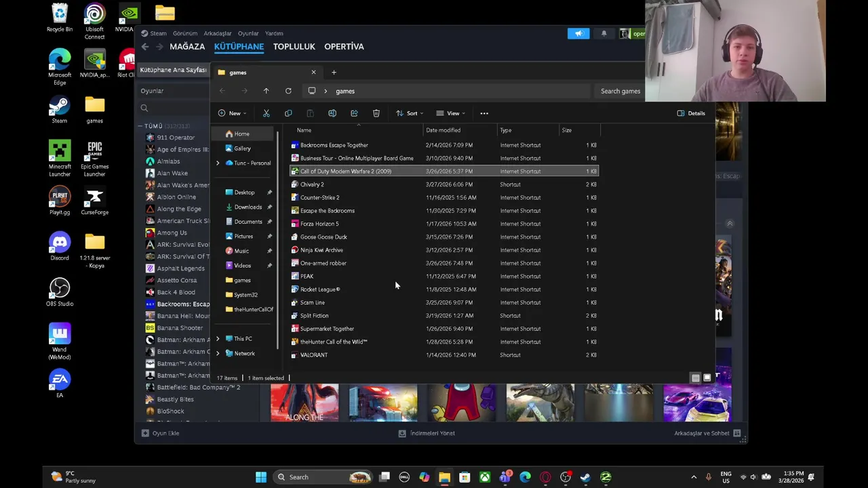868x488 pixels.
Task: Switch to TOPLULUK tab in Steam
Action: click(x=294, y=47)
